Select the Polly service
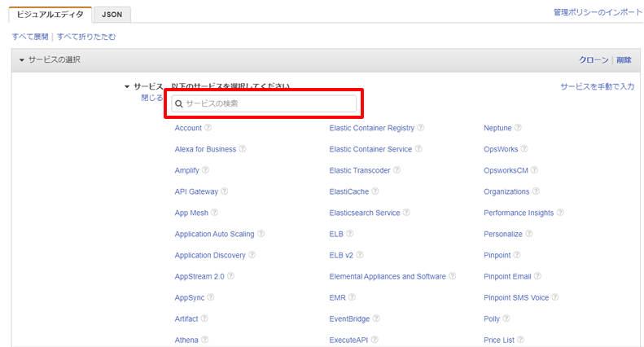Image resolution: width=644 pixels, height=347 pixels. pos(492,319)
